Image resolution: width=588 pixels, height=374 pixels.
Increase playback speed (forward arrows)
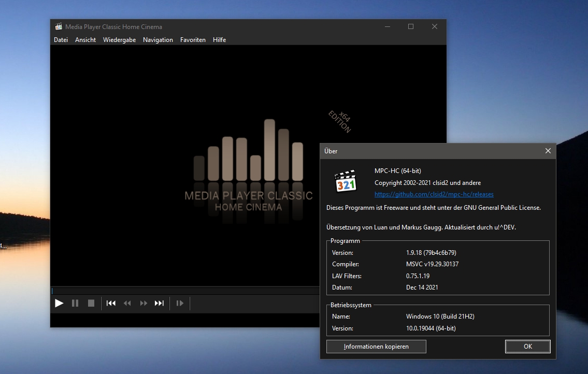144,303
